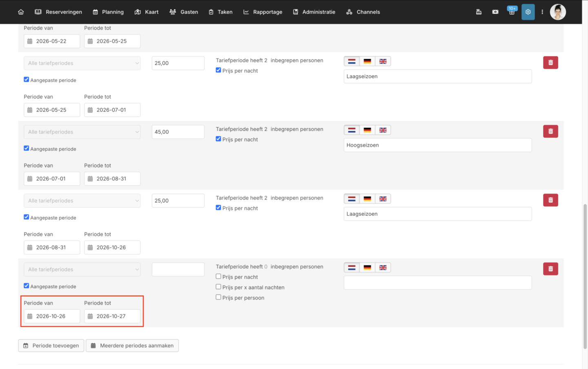The width and height of the screenshot is (588, 369).
Task: Open Alle tariefperiodes dropdown above Periode van 2026-08-31
Action: pyautogui.click(x=82, y=201)
